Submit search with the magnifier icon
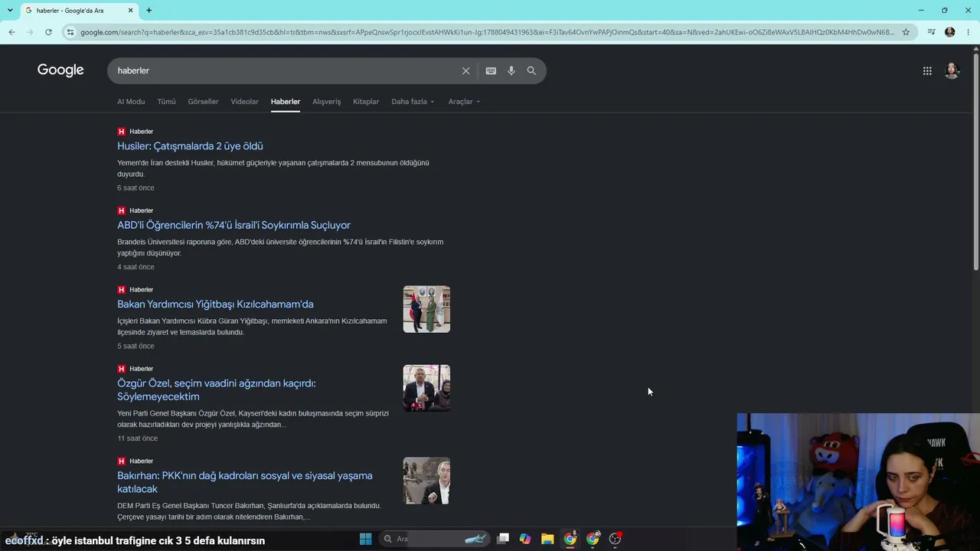 pyautogui.click(x=531, y=70)
